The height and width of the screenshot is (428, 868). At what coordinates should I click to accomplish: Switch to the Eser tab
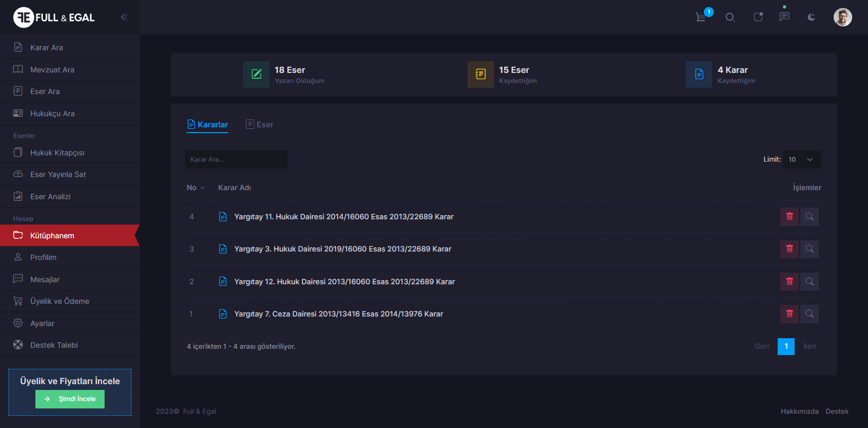(259, 125)
